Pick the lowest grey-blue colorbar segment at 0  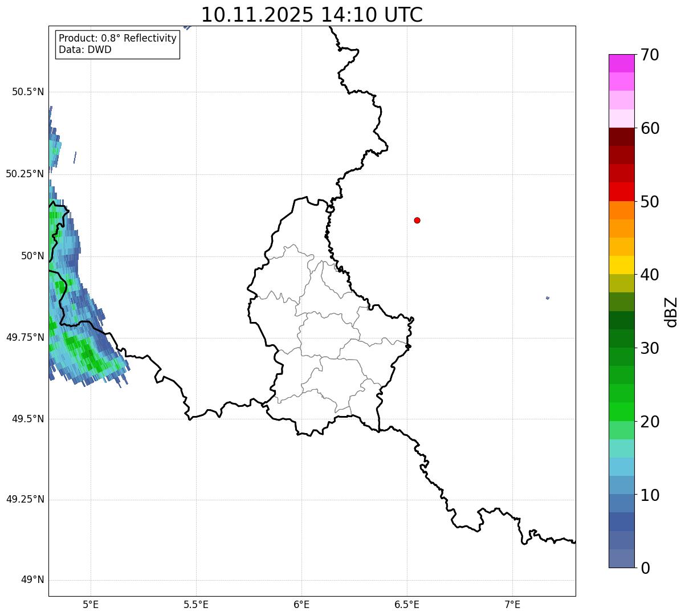[x=621, y=558]
